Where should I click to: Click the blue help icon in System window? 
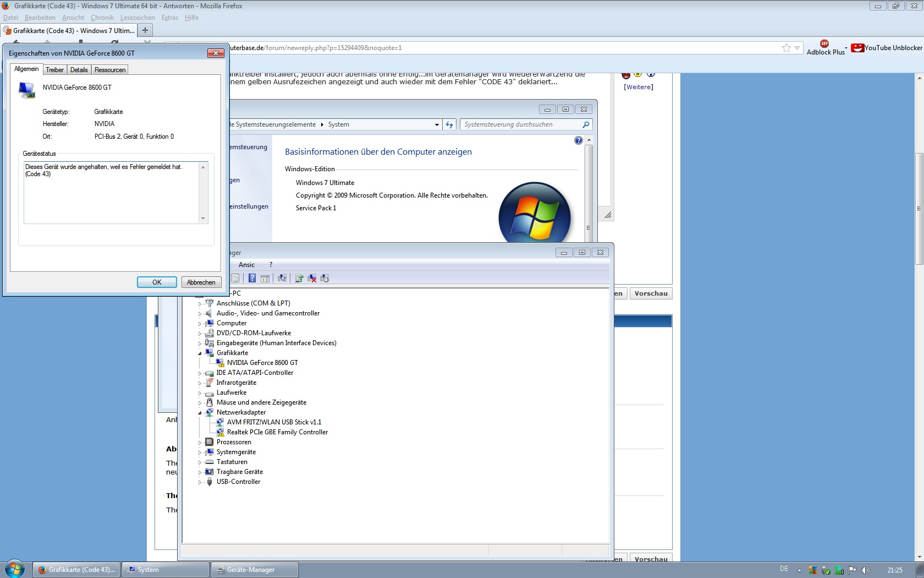tap(578, 140)
